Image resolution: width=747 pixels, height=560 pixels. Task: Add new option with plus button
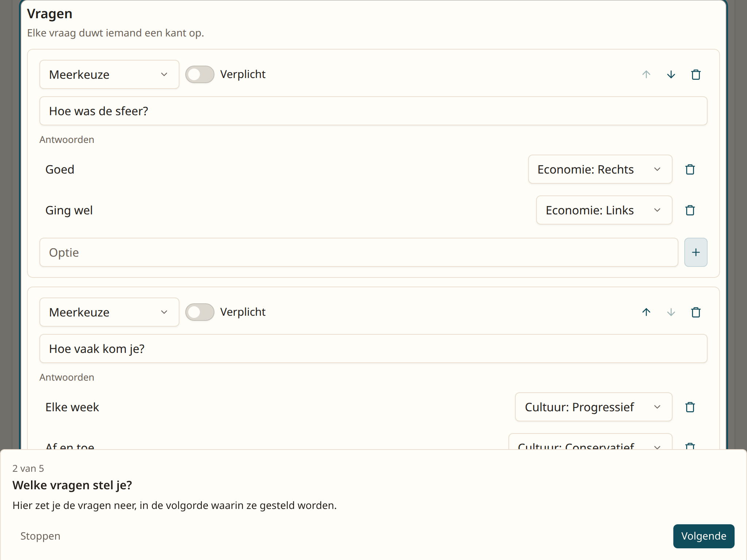696,252
